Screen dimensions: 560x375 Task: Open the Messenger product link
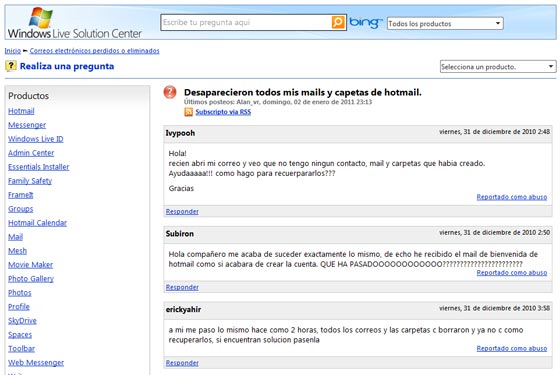[27, 125]
